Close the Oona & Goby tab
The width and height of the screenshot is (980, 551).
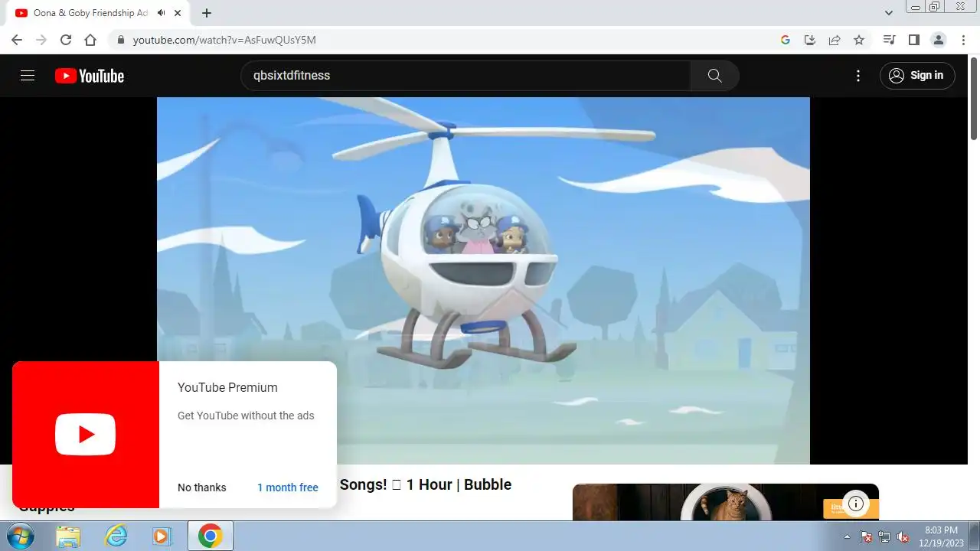(178, 13)
